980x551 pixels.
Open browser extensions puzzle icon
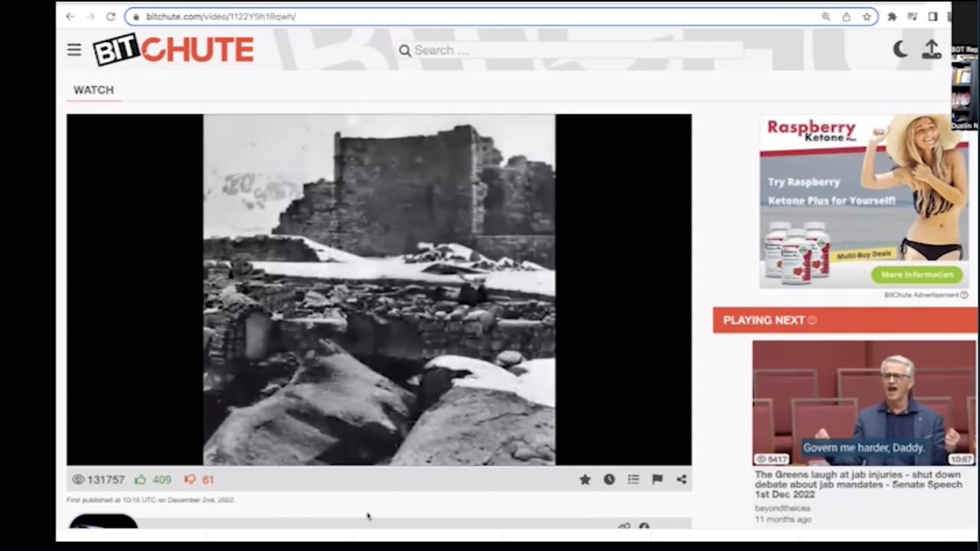point(892,16)
